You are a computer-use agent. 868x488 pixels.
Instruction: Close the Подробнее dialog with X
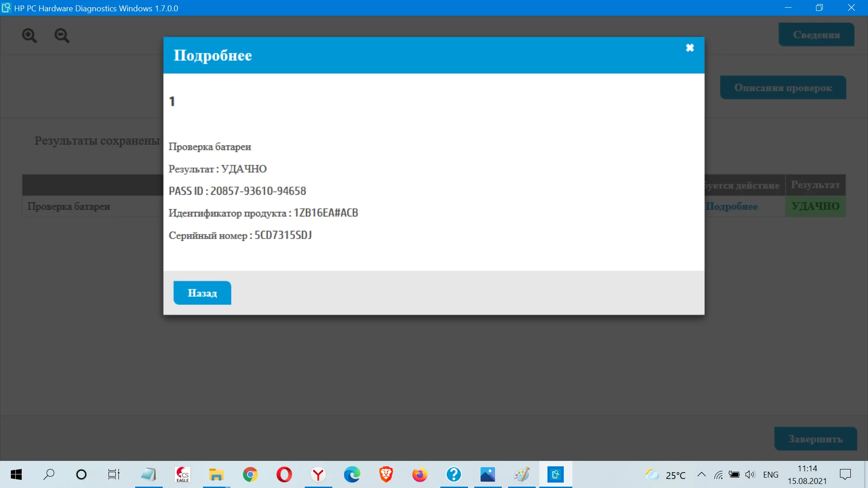(690, 48)
